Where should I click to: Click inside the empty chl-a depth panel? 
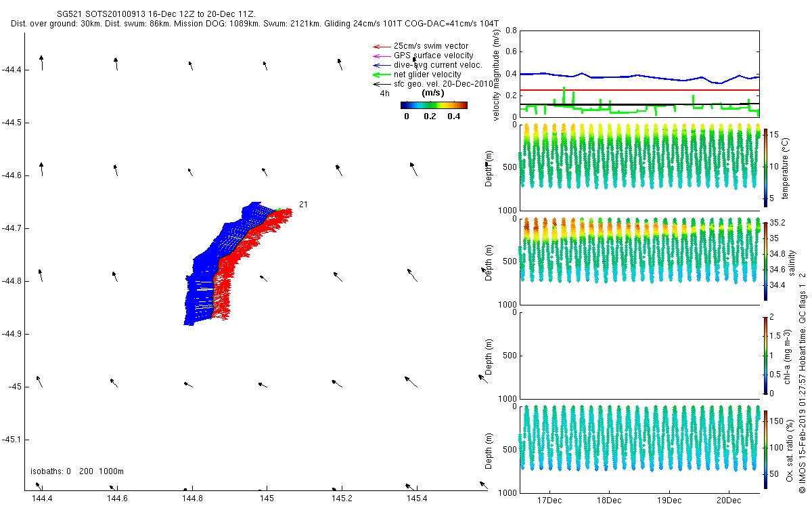pyautogui.click(x=639, y=354)
